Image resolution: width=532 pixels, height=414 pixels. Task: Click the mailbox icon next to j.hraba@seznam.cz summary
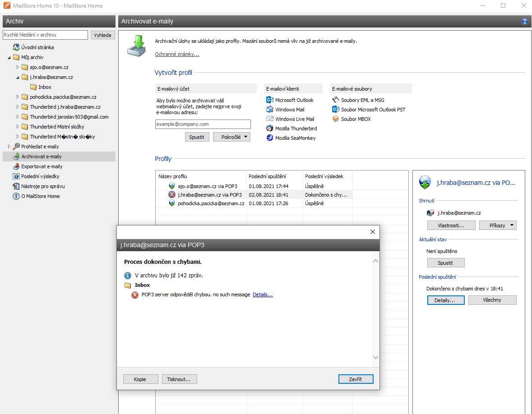(x=430, y=213)
